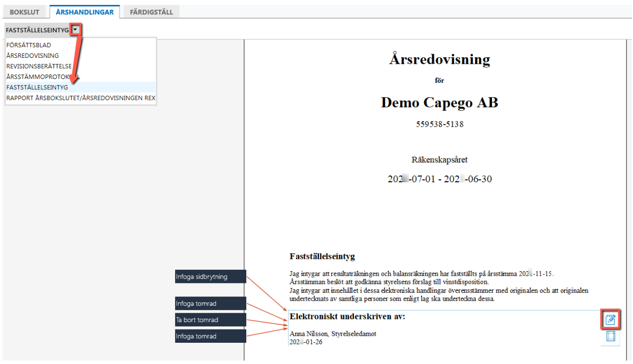
Task: Click the company name Demo Capego AB
Action: (440, 102)
